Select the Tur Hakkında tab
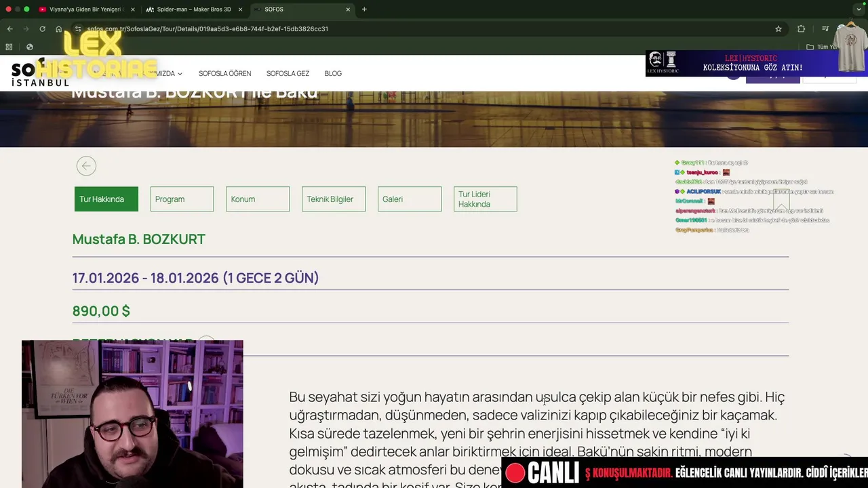 point(106,199)
